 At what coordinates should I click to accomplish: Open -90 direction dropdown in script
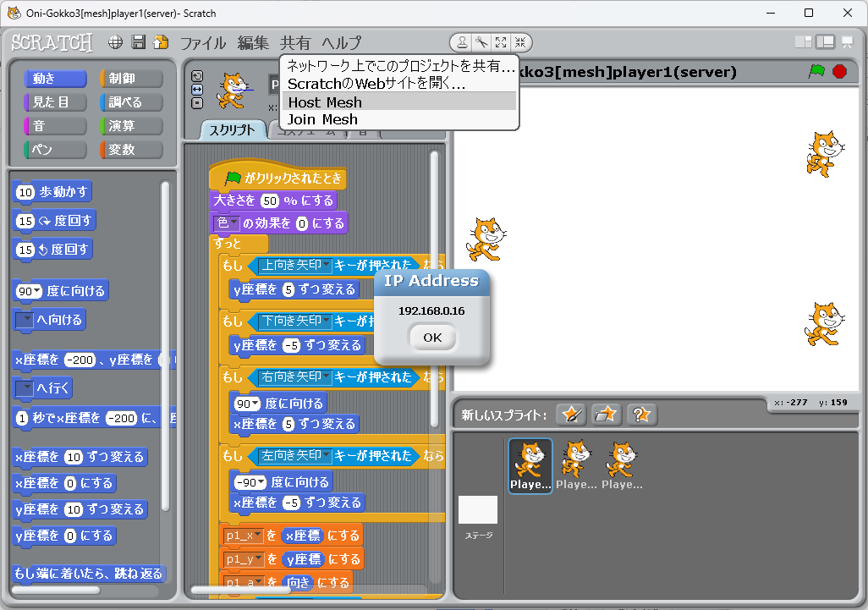[x=262, y=483]
